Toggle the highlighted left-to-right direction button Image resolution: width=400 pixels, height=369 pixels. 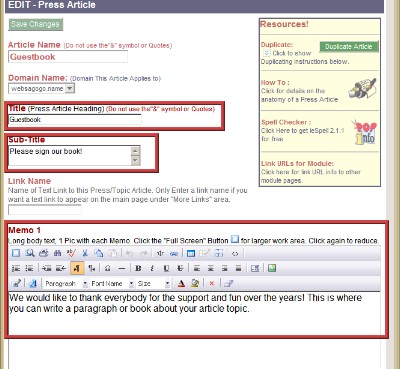point(77,268)
